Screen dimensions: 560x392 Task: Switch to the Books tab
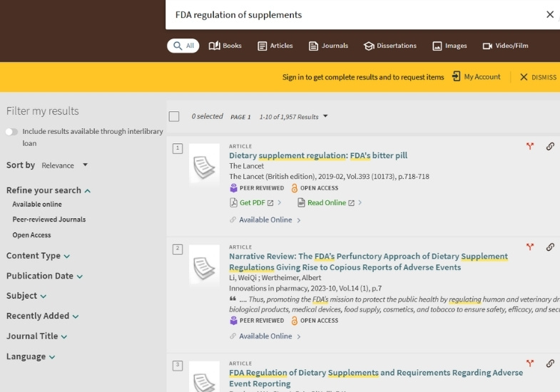[225, 46]
